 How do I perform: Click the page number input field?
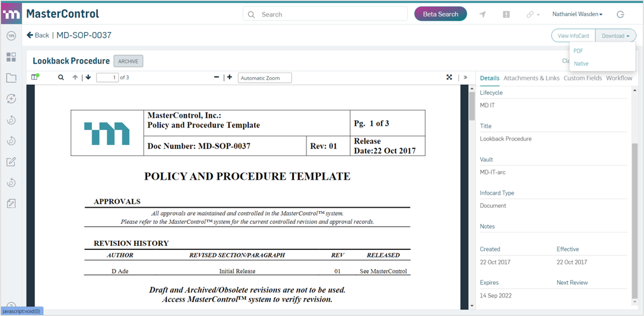[x=108, y=77]
